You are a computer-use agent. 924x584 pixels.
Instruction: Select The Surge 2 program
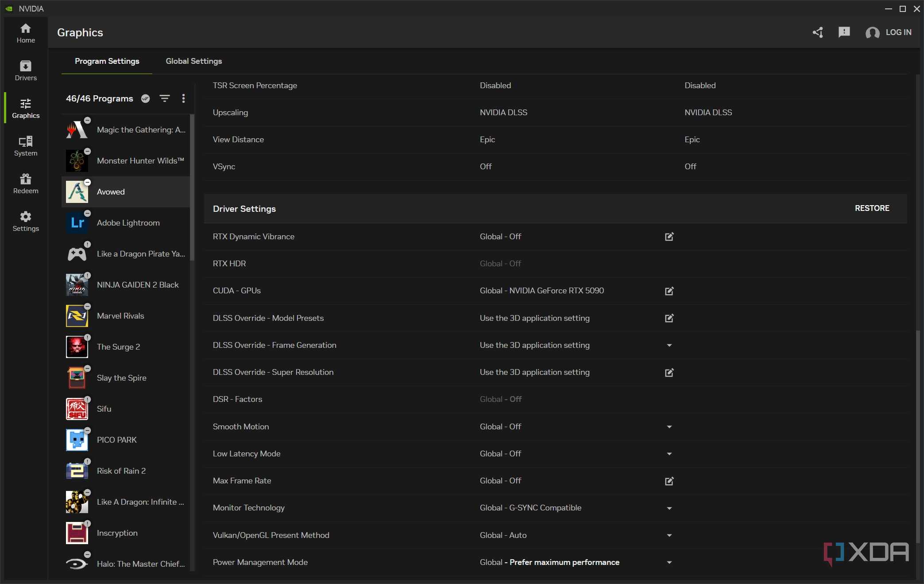tap(126, 347)
